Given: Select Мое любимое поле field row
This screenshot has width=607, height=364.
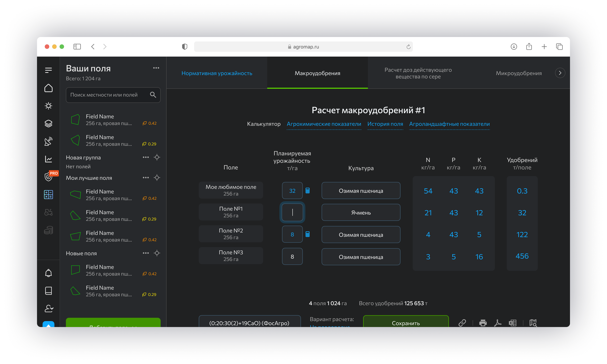Looking at the screenshot, I should click(x=231, y=190).
